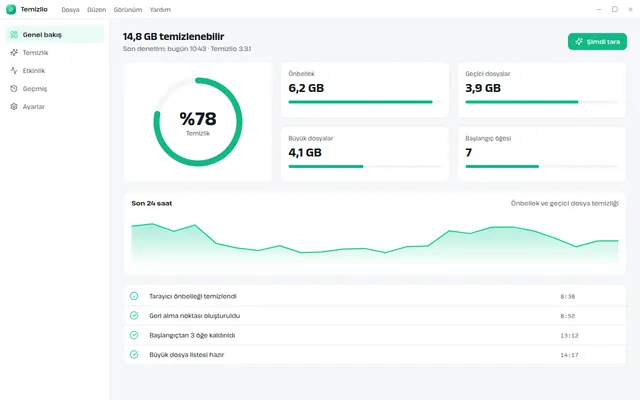The height and width of the screenshot is (400, 640).
Task: Click the Etkinlik pulse icon in sidebar
Action: pyautogui.click(x=14, y=71)
